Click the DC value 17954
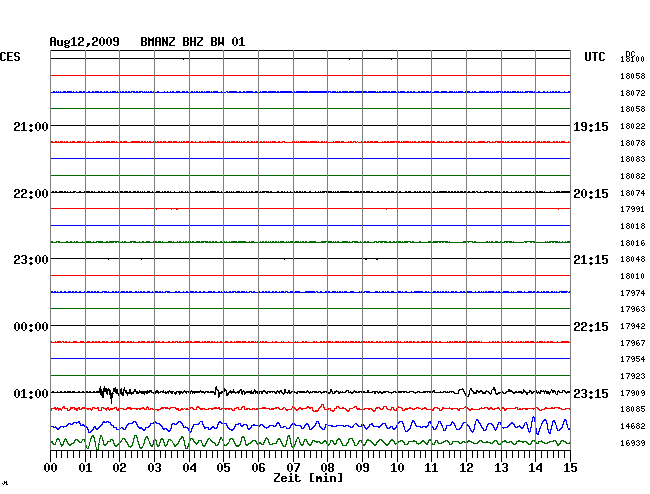Image resolution: width=650 pixels, height=494 pixels. [633, 359]
